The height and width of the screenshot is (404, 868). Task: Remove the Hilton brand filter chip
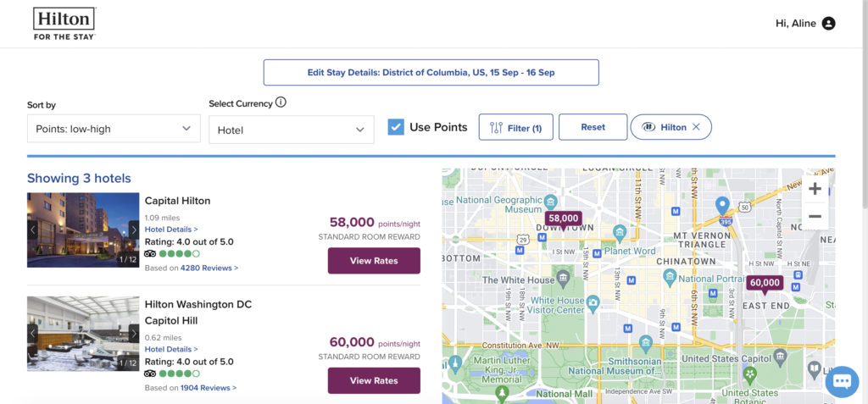click(696, 127)
